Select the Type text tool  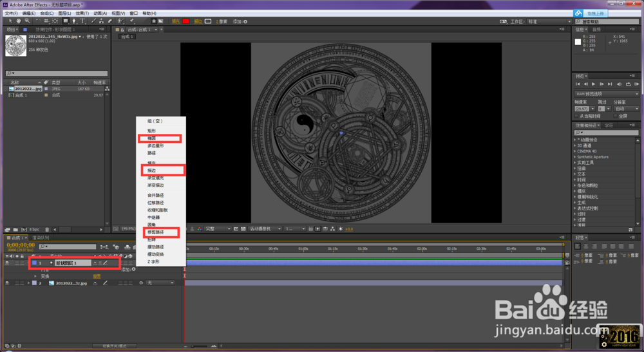click(x=82, y=21)
